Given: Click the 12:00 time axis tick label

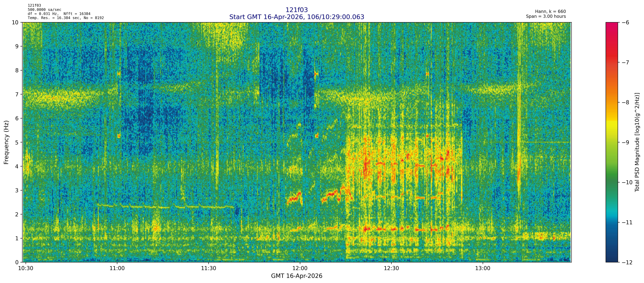Looking at the screenshot, I should [x=300, y=269].
